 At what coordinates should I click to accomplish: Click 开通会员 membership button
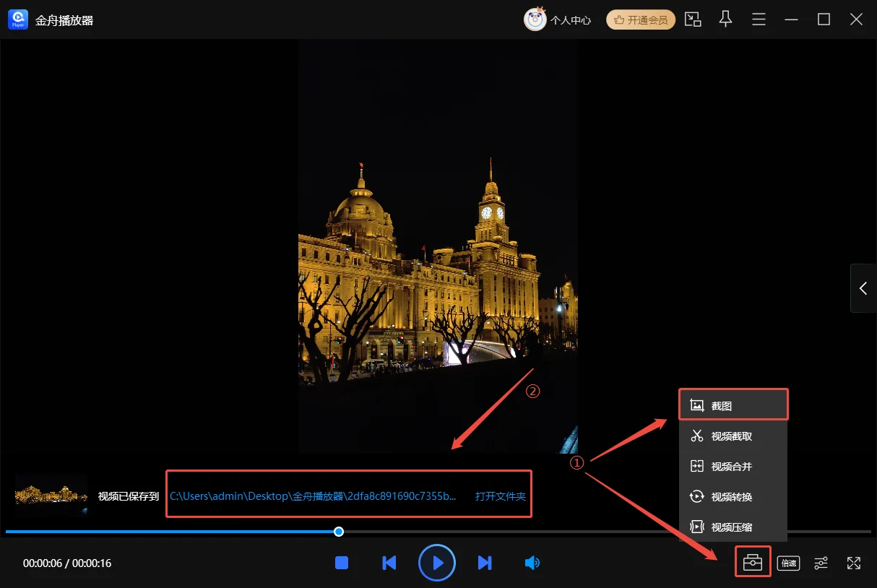coord(641,20)
